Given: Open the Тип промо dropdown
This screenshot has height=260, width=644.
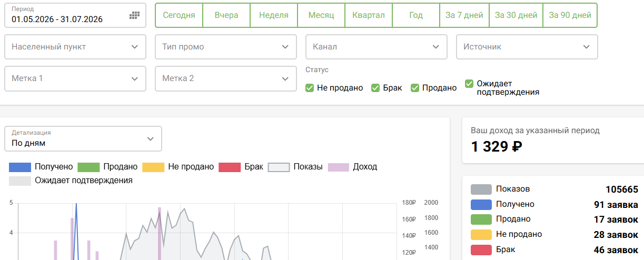Looking at the screenshot, I should 226,47.
